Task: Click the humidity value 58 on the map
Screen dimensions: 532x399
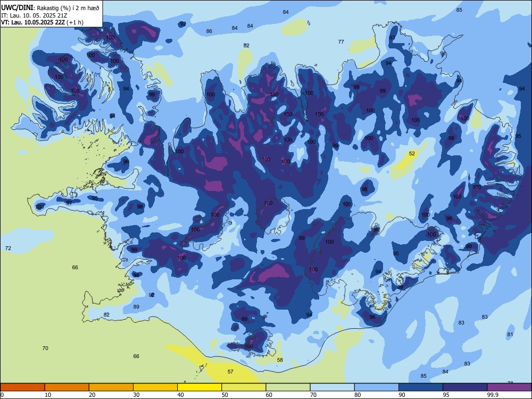Action: (x=280, y=360)
